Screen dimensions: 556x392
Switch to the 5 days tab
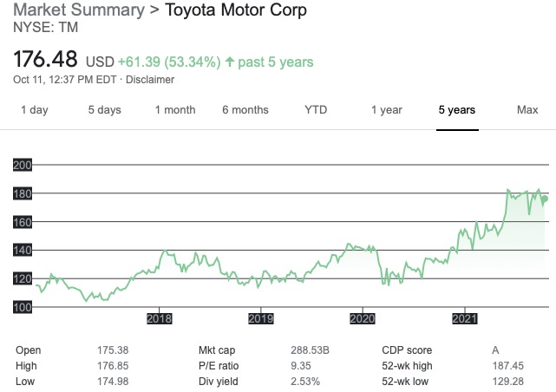104,110
